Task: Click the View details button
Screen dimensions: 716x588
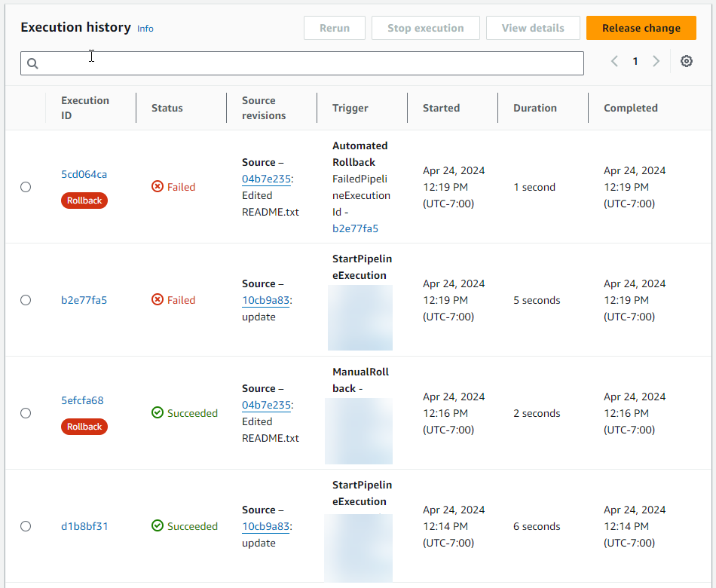Action: [x=533, y=28]
